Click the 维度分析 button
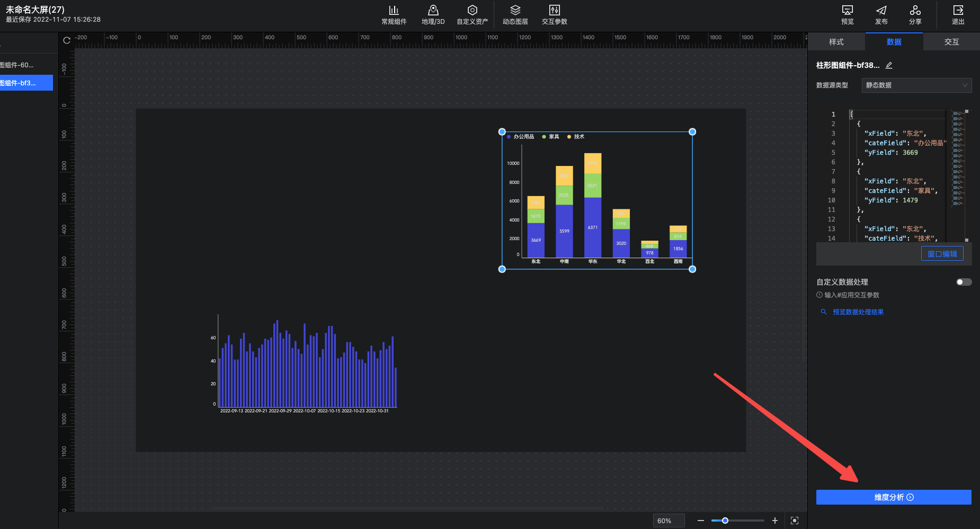 [894, 497]
